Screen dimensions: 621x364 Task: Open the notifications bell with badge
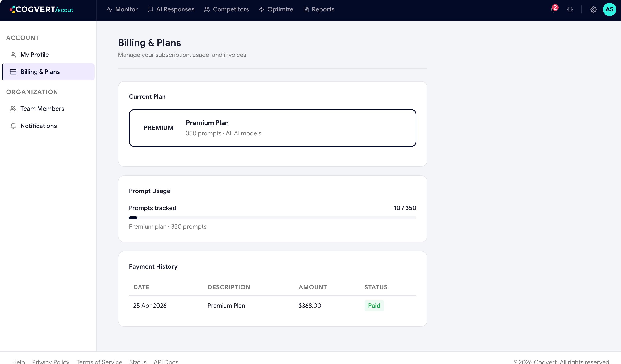point(553,9)
